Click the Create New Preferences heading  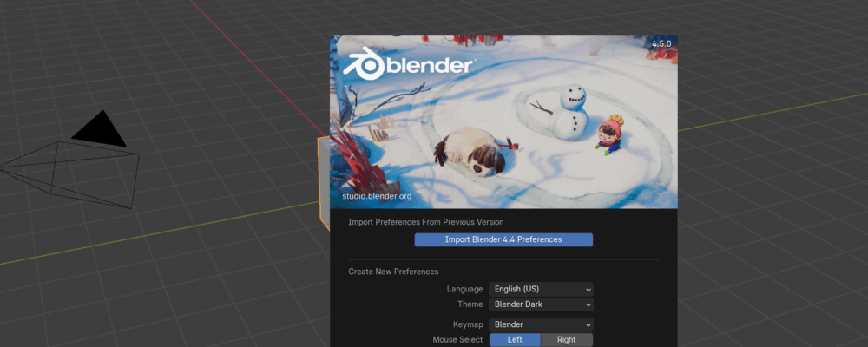(x=393, y=272)
